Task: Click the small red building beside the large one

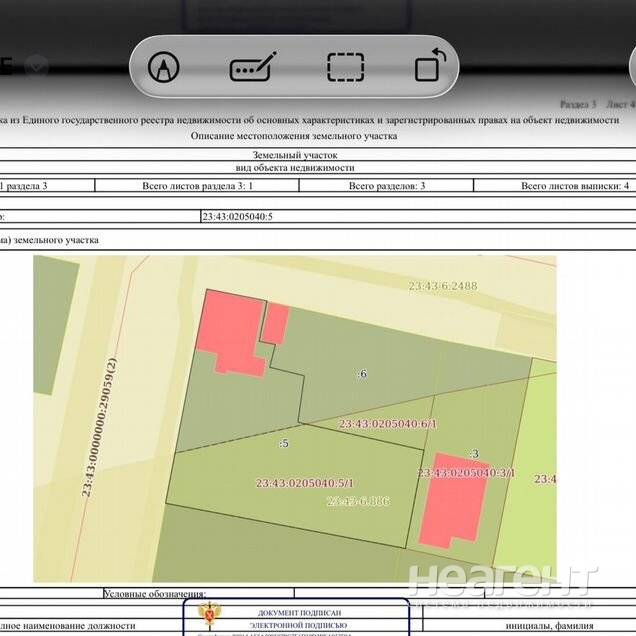Action: 275,324
